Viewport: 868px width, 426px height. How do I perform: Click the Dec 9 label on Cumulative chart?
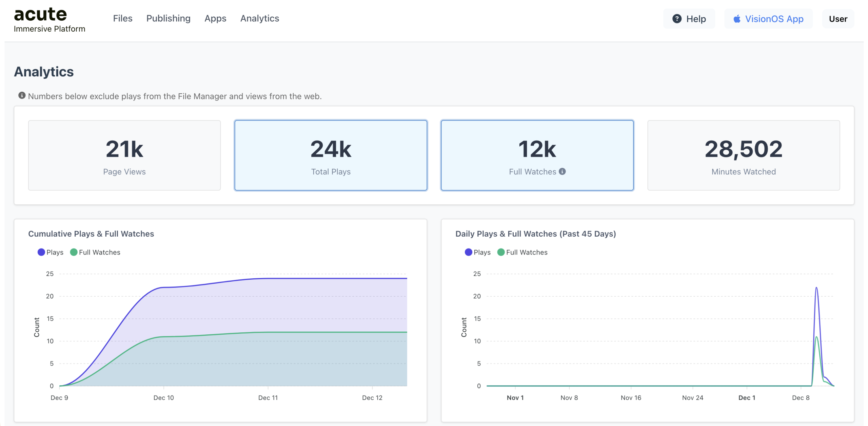click(x=59, y=397)
